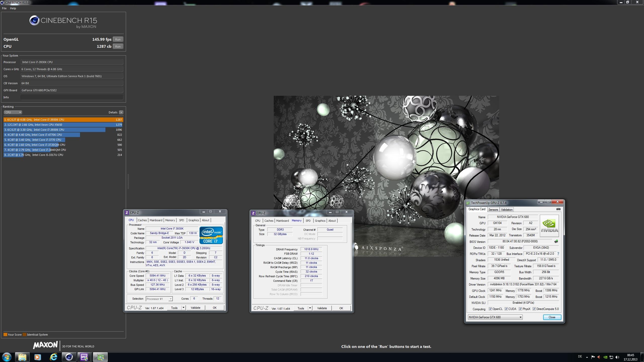Click the Cinebench R15 logo header

click(x=63, y=22)
